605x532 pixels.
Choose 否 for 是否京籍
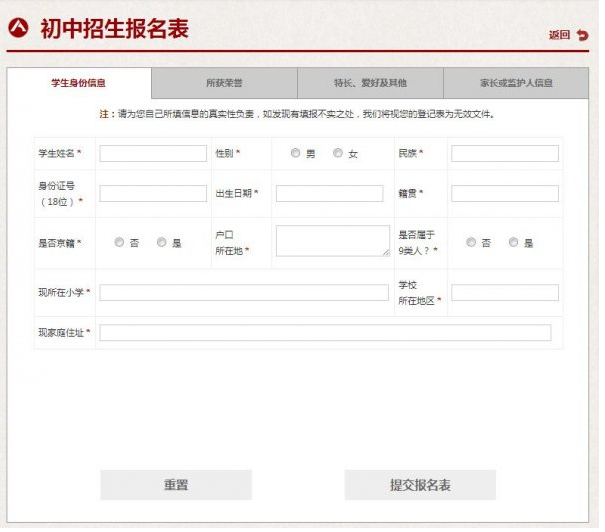119,242
